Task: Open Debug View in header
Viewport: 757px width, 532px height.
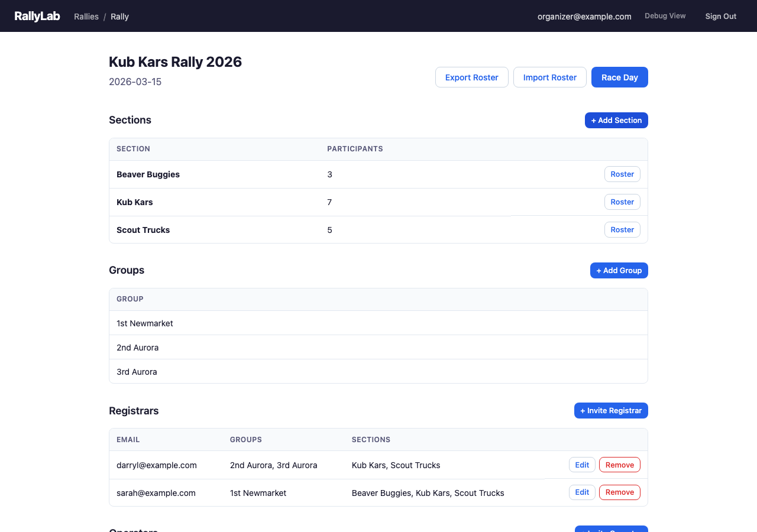Action: tap(665, 16)
